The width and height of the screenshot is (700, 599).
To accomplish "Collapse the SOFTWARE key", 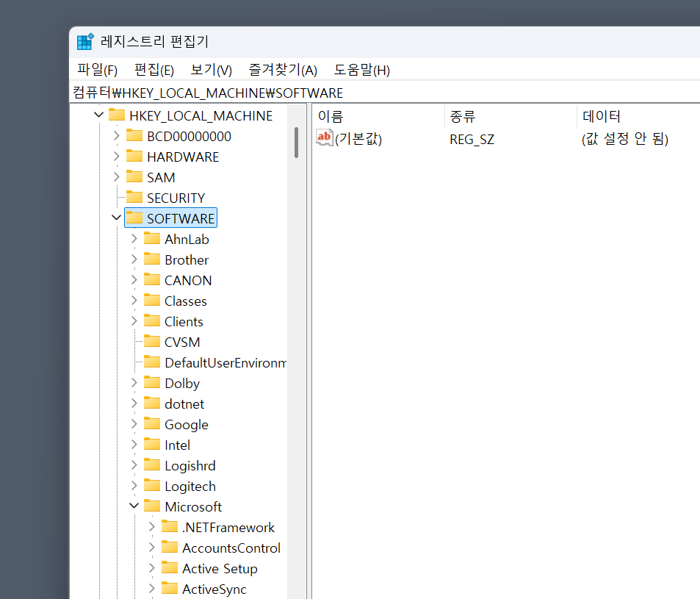I will (x=117, y=218).
